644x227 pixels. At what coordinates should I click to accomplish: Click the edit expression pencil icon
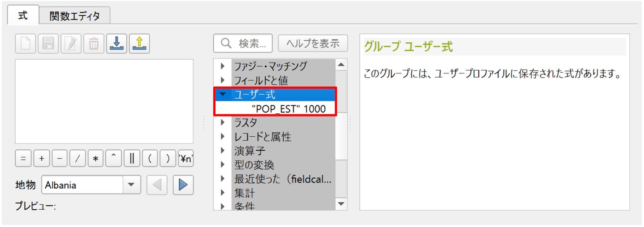click(x=71, y=44)
